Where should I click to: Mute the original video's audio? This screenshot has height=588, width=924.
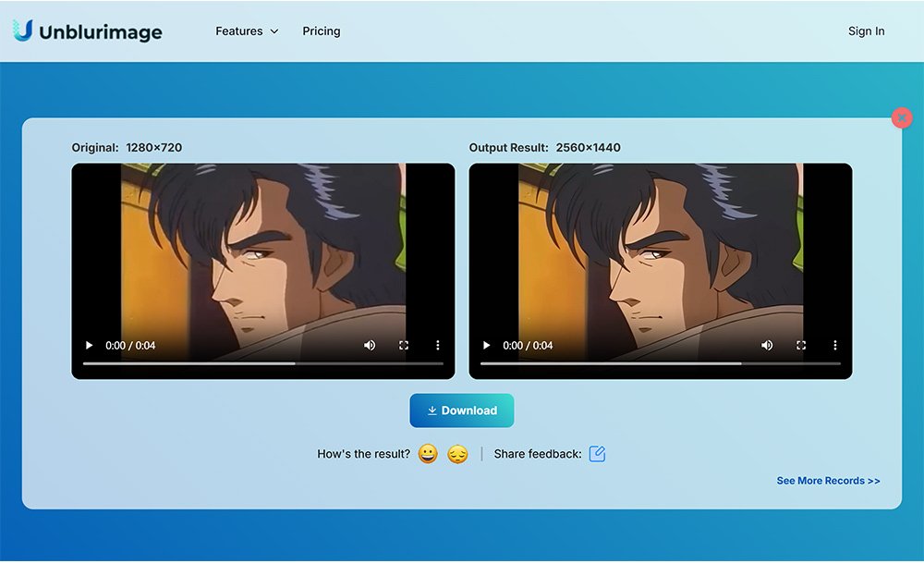[370, 346]
